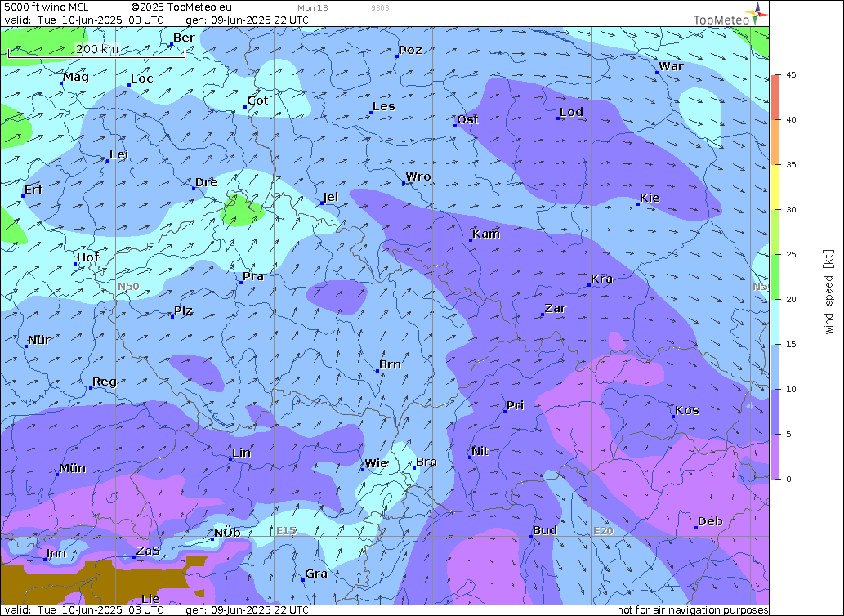844x616 pixels.
Task: Click the 'Deb' city label
Action: pos(710,522)
